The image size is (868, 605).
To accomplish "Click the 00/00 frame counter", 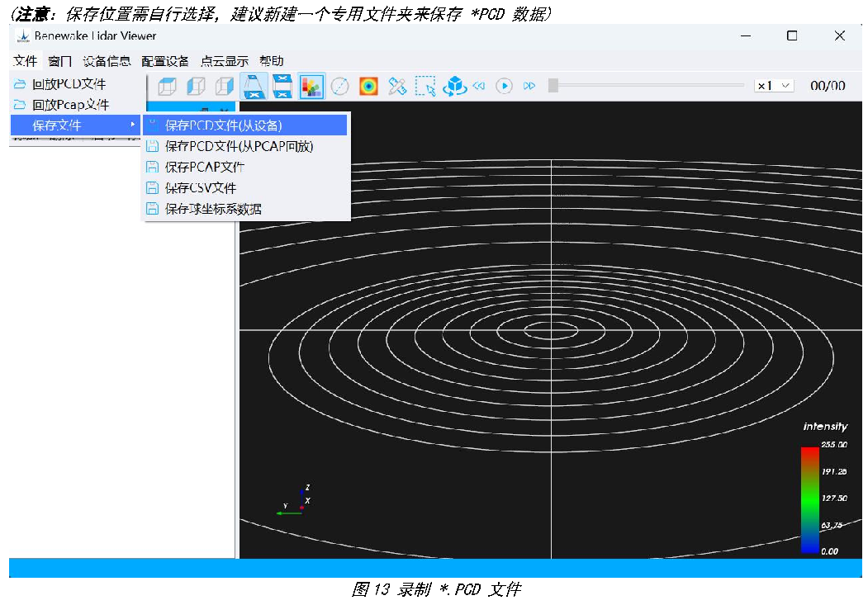I will pos(828,86).
